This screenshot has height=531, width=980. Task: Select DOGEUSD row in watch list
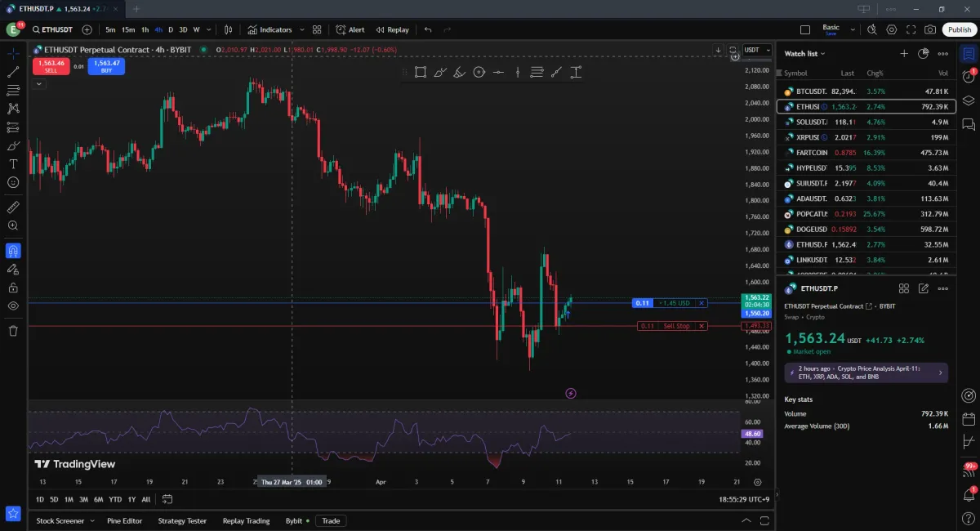(866, 229)
